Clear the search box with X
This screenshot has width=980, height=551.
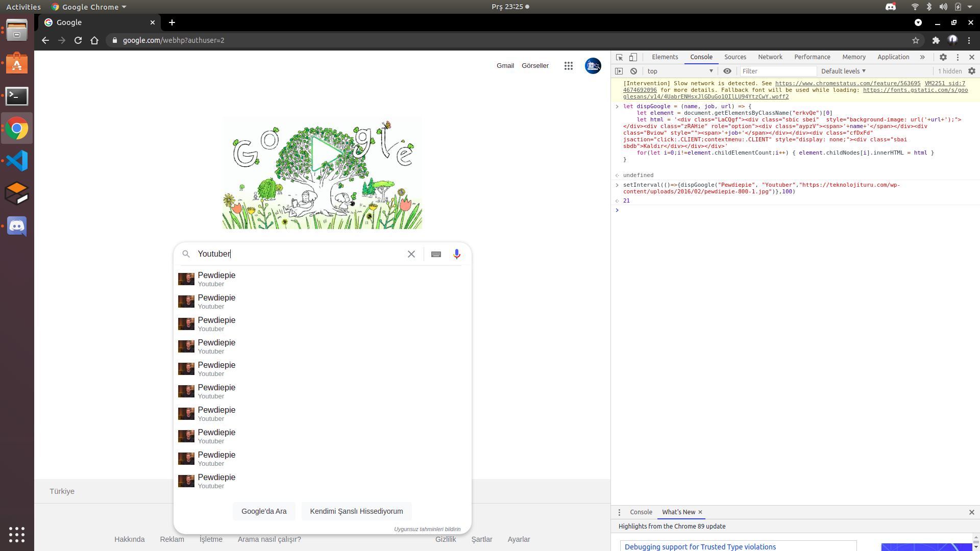coord(411,254)
